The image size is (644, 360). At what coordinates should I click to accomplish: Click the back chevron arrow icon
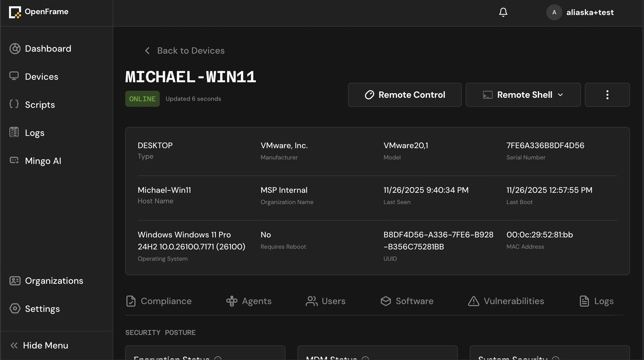click(x=147, y=51)
